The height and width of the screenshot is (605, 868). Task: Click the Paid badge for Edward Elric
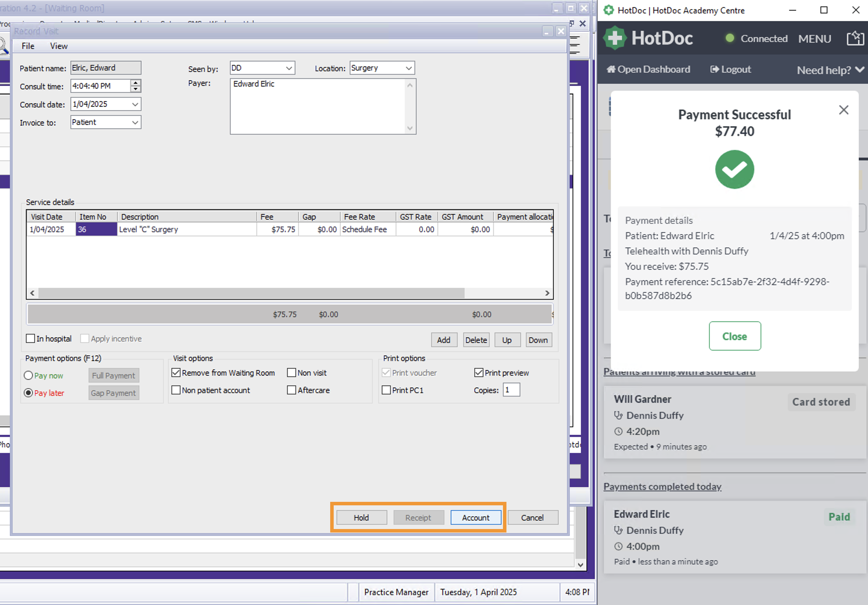point(839,517)
